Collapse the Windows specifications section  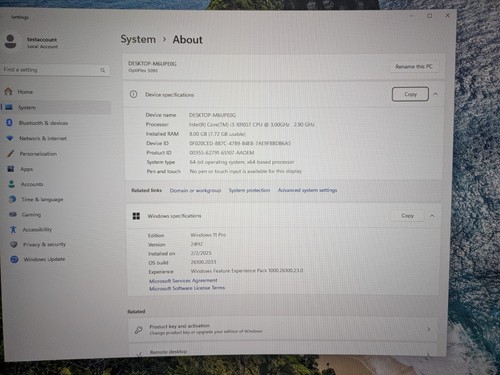tap(432, 216)
